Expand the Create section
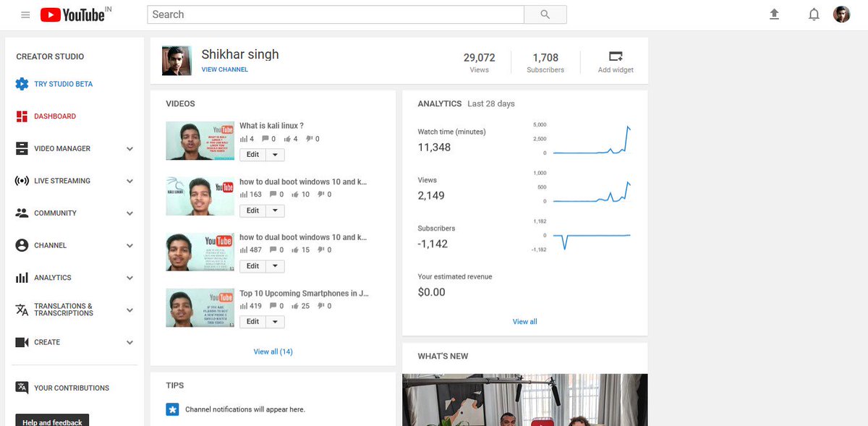Screen dimensions: 868x426 130,343
